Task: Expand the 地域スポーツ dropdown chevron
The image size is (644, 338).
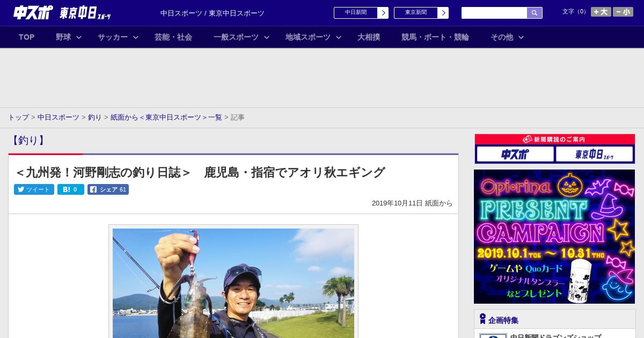Action: coord(339,37)
